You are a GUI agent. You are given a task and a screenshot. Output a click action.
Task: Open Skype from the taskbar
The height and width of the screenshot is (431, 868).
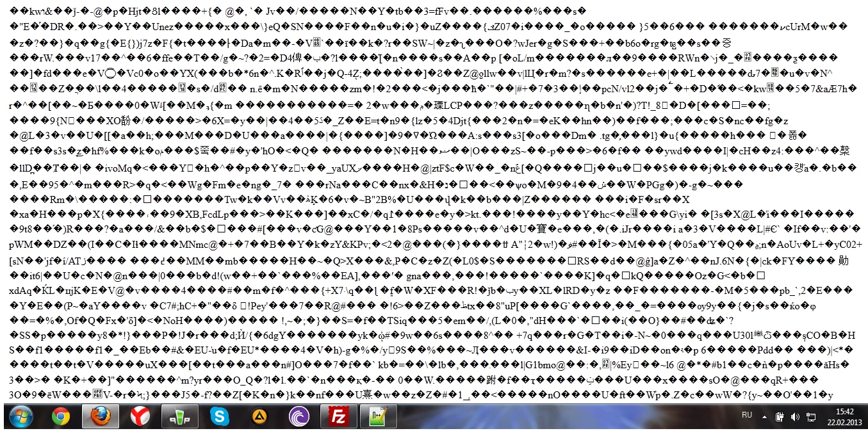click(x=219, y=418)
